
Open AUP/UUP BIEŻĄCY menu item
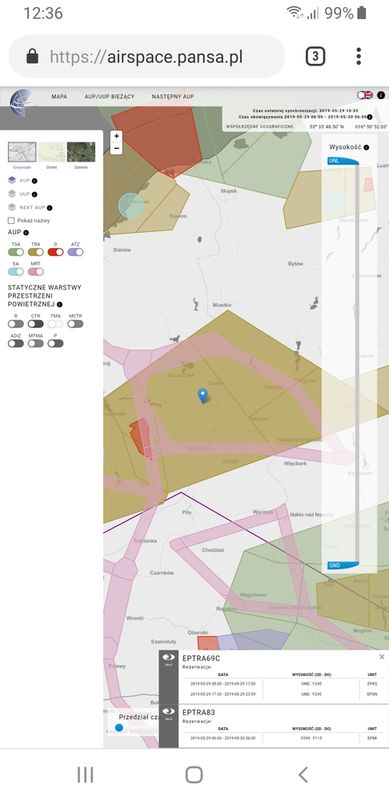pyautogui.click(x=109, y=96)
